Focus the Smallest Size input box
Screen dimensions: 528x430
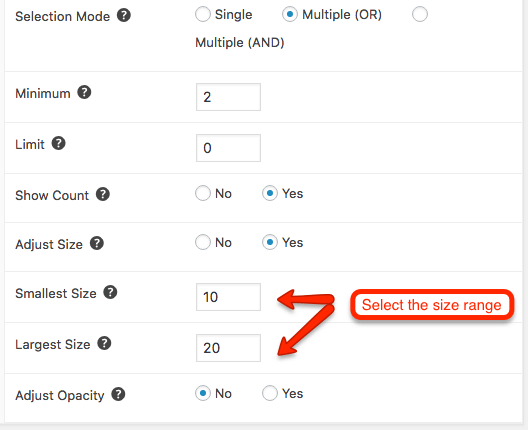228,297
